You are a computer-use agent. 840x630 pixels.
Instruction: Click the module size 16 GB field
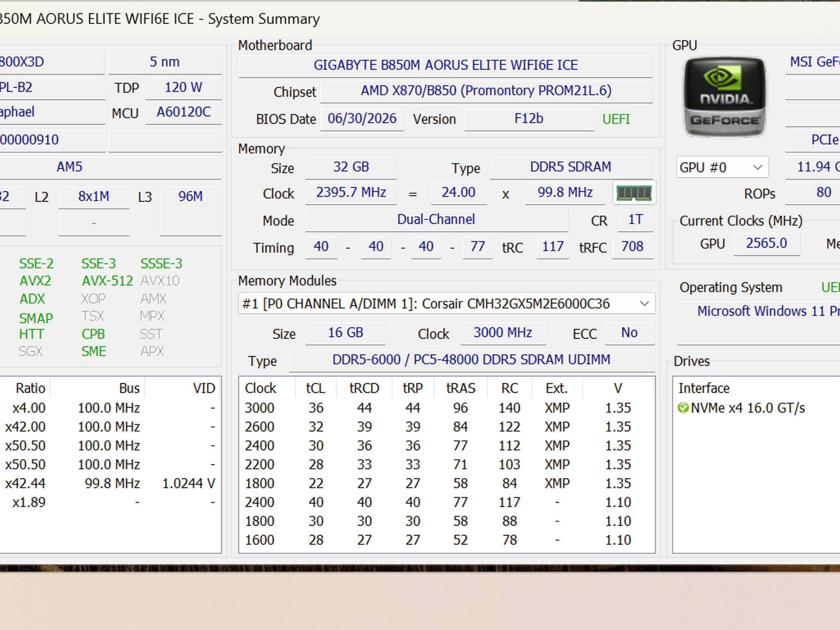coord(345,333)
